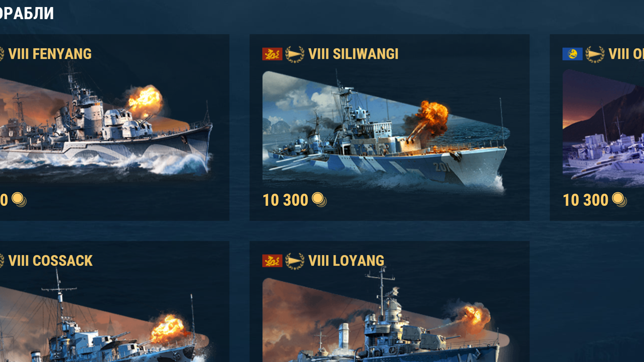Click the destroyer pennant icon on the rightmost card
This screenshot has width=644, height=362.
595,54
